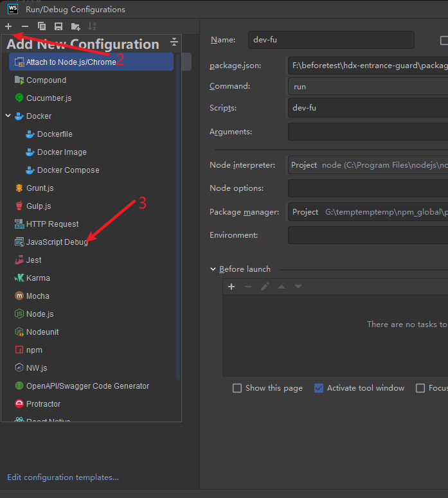Image resolution: width=448 pixels, height=498 pixels.
Task: Enable Show this page checkbox
Action: (x=237, y=388)
